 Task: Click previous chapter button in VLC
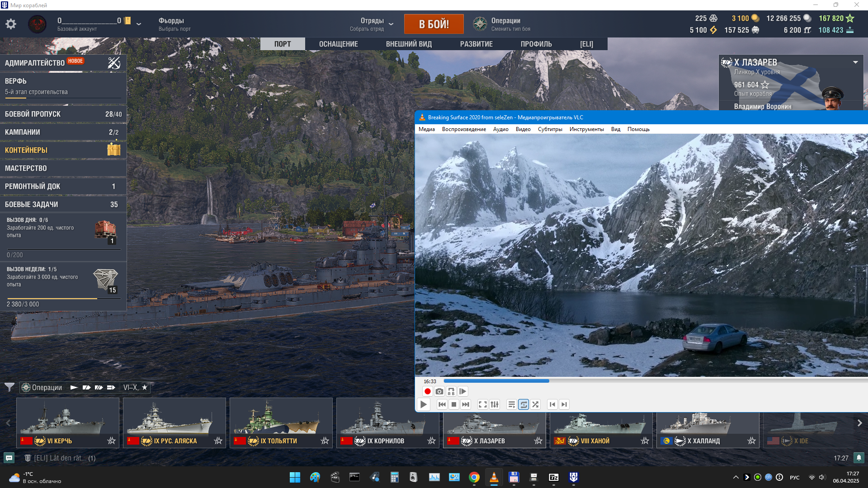pos(552,404)
